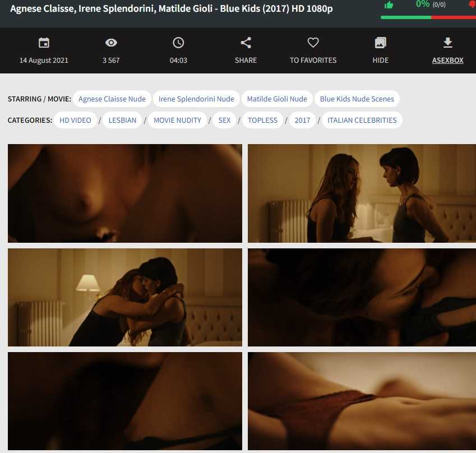Select the 2017 category tag

(302, 120)
